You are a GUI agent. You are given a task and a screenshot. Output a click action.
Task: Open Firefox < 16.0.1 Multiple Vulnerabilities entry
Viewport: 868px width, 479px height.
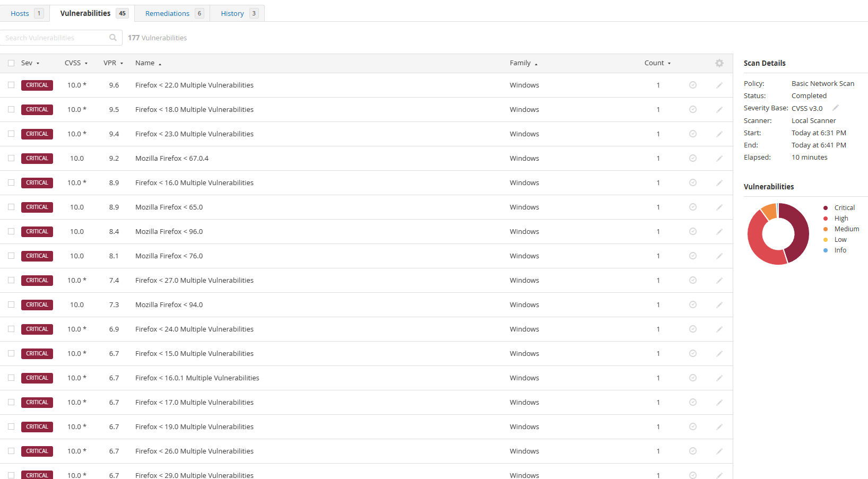[197, 378]
